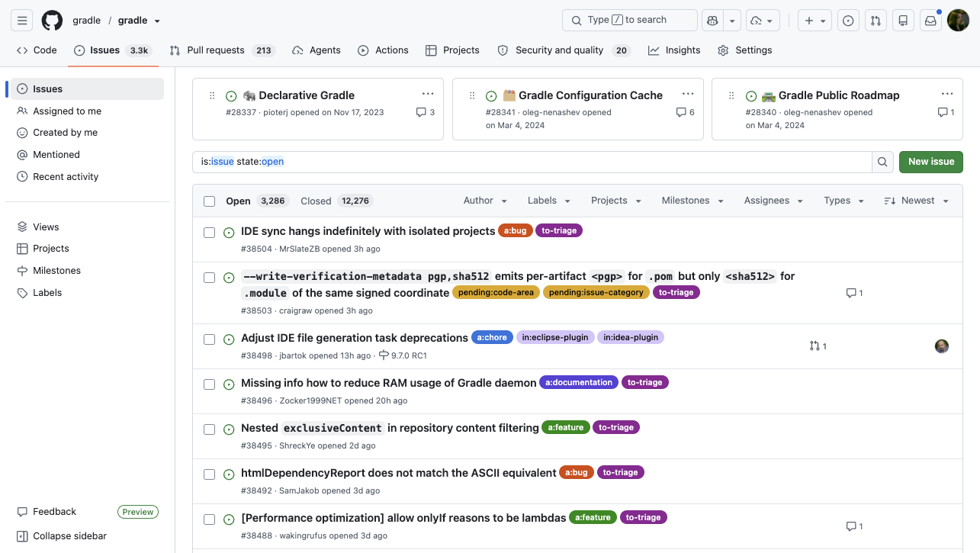The image size is (980, 553).
Task: Switch to the Code tab
Action: [37, 50]
